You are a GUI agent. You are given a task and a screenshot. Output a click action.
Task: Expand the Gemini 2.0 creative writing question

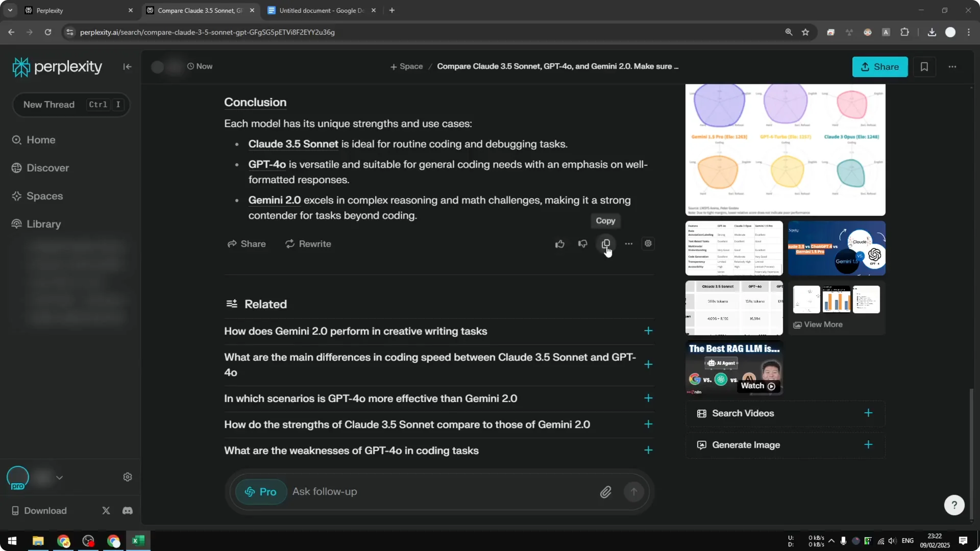pos(647,331)
